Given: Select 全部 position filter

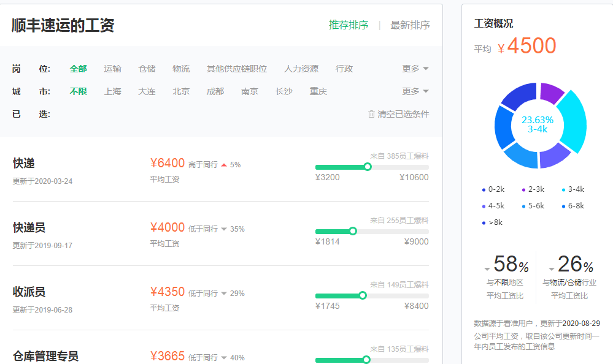Looking at the screenshot, I should [x=78, y=69].
